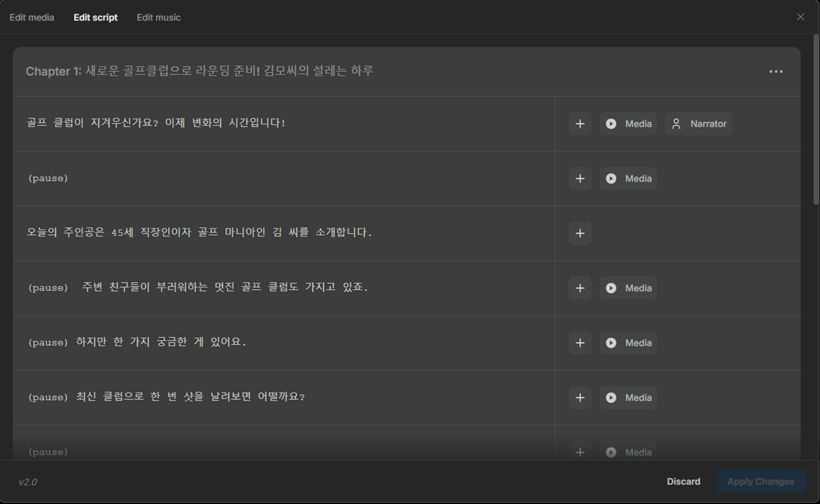820x504 pixels.
Task: Play Media on the bottom (pause) row
Action: point(628,452)
